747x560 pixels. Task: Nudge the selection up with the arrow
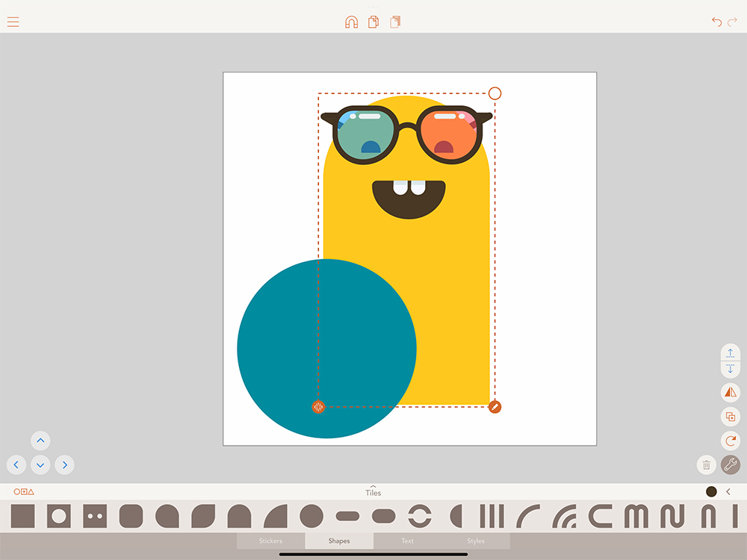tap(40, 441)
